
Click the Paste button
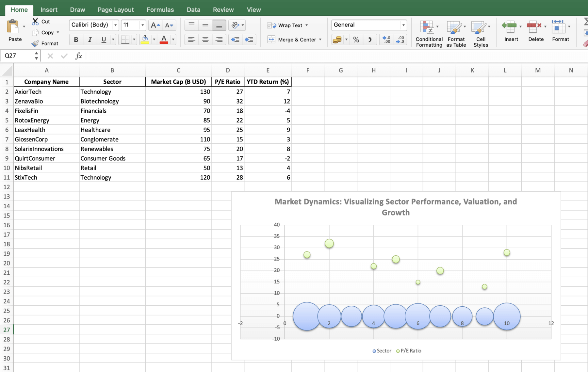coord(14,31)
